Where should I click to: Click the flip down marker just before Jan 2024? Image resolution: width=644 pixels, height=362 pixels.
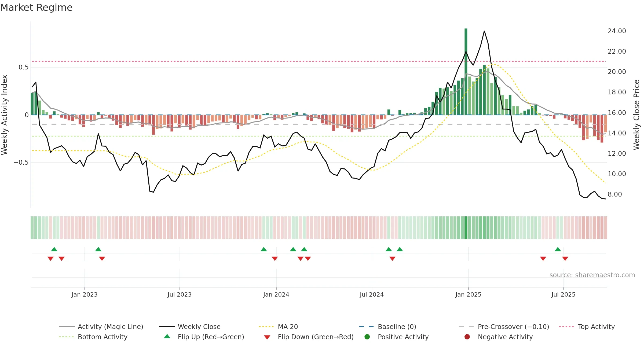275,258
